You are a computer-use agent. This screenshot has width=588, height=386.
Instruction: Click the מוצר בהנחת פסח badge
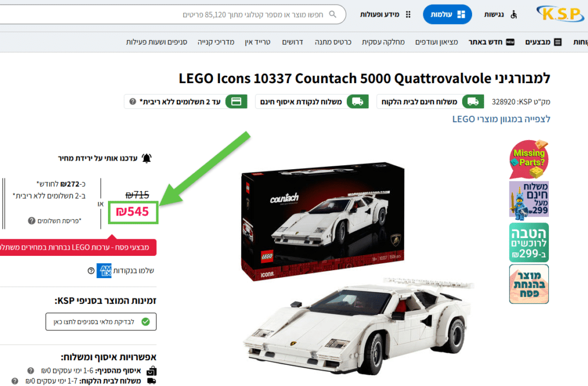[529, 284]
